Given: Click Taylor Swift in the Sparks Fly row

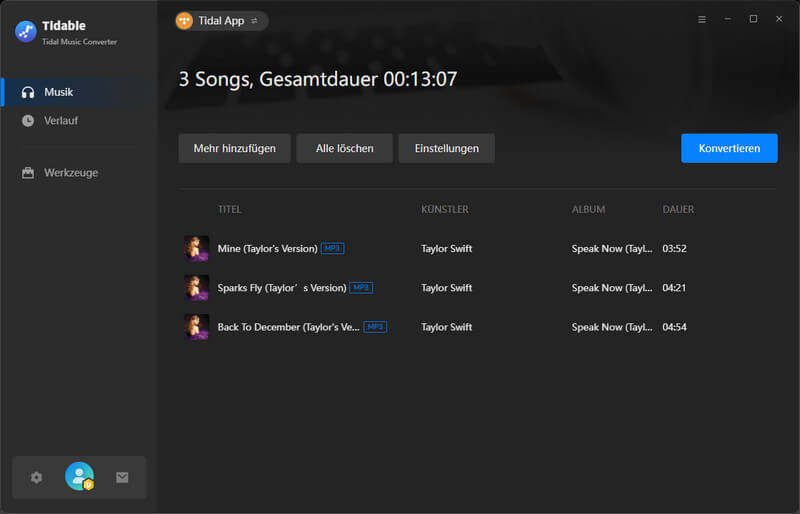Looking at the screenshot, I should pyautogui.click(x=446, y=288).
